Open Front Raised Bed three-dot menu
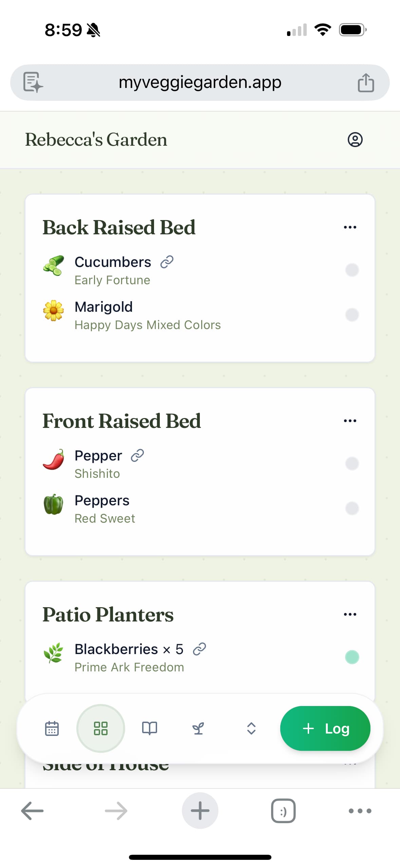 (x=350, y=421)
